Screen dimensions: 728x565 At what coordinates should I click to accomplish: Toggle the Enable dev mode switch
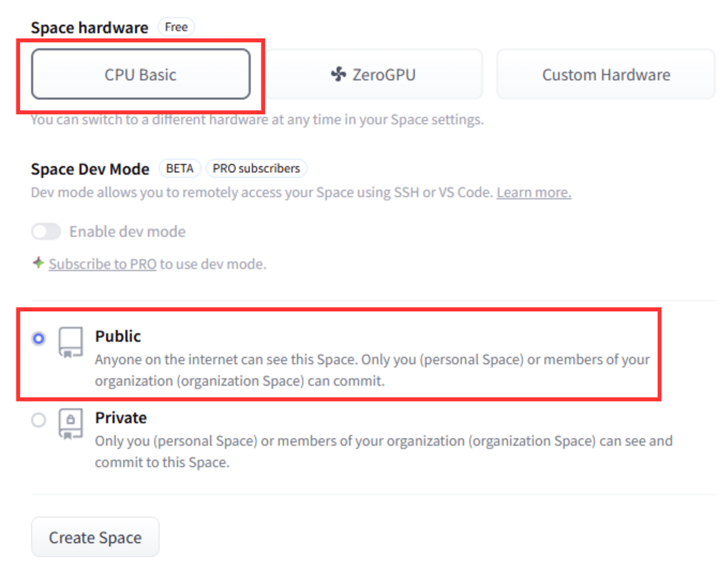46,231
